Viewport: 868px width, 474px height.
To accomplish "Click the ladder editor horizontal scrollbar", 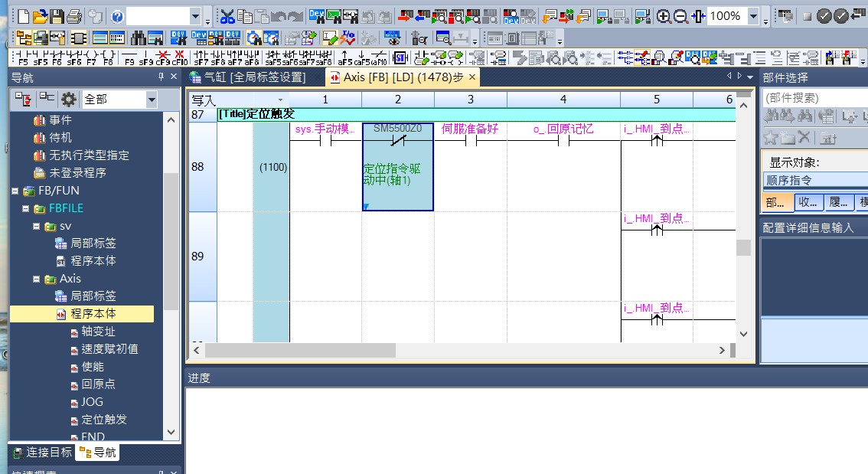I will [x=299, y=350].
